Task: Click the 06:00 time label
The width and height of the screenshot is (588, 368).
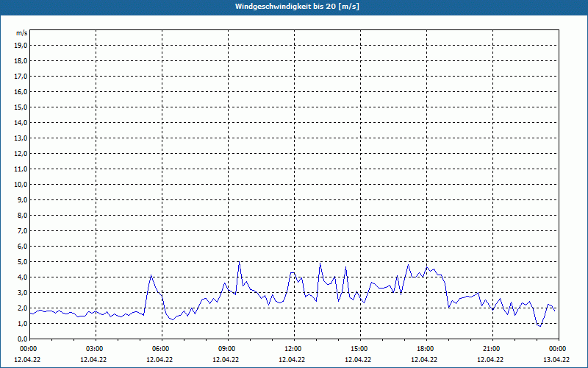Action: pos(162,349)
